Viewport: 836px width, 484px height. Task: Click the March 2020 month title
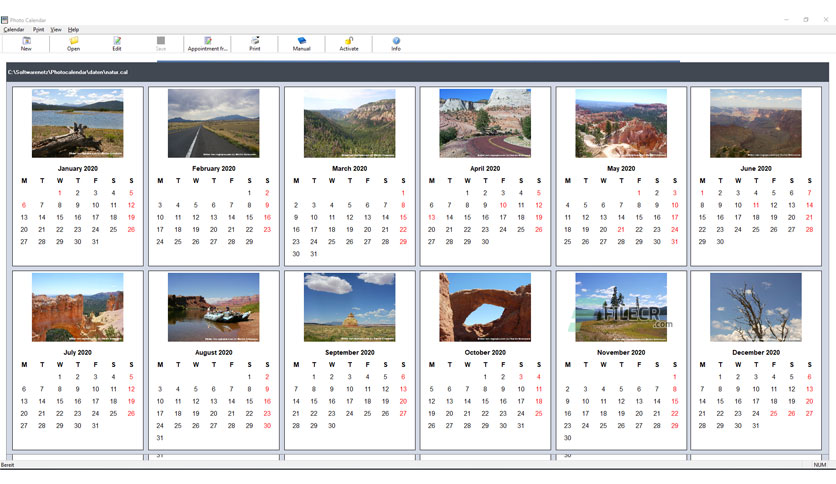pos(349,168)
